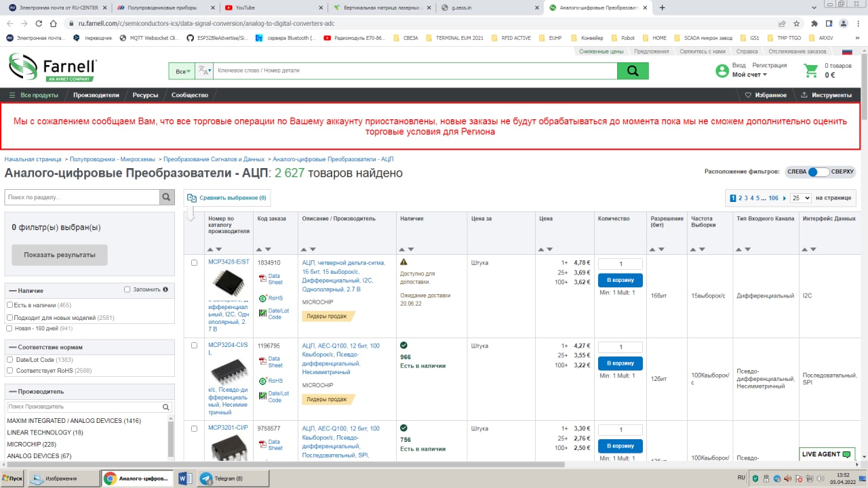The image size is (868, 488).
Task: Check the Новая - 180 дней filter
Action: (9, 328)
